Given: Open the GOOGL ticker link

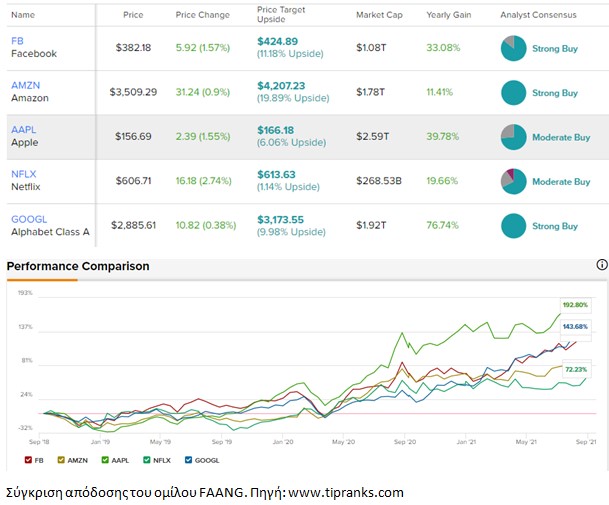Looking at the screenshot, I should (29, 219).
